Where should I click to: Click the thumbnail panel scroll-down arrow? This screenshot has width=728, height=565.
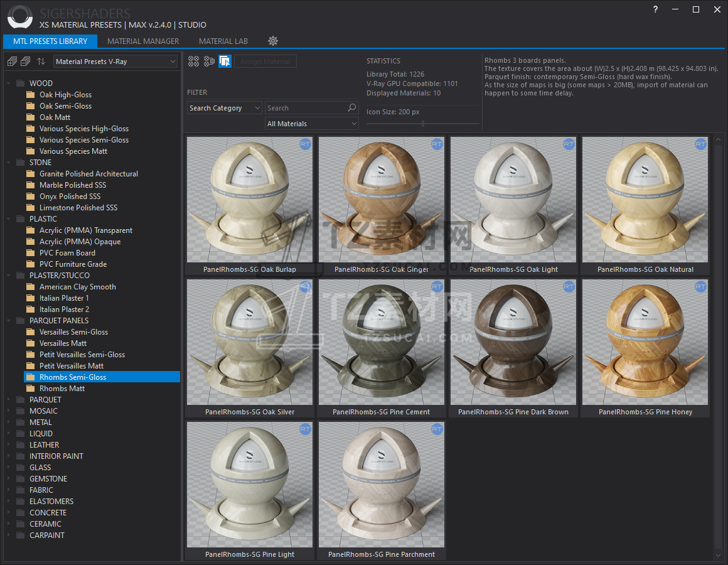(718, 555)
